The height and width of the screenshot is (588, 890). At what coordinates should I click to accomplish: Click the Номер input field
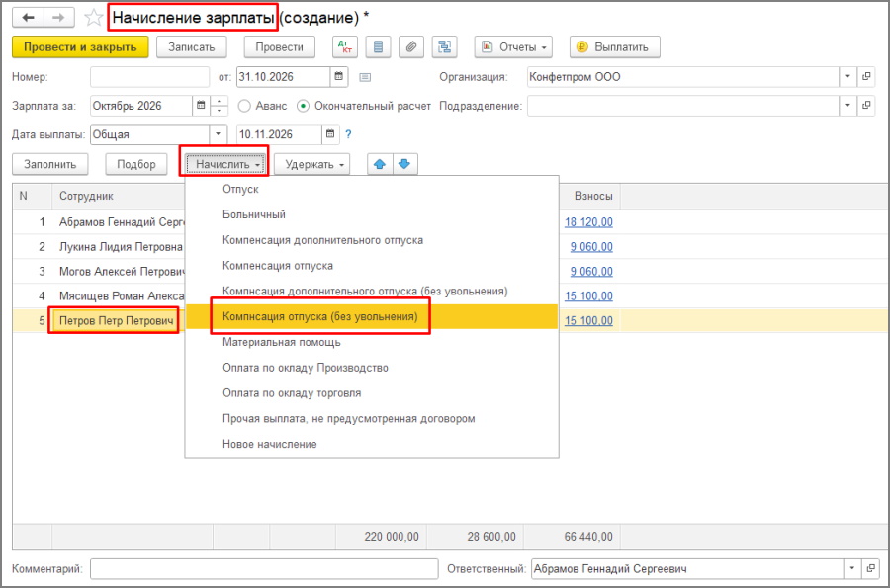tap(150, 76)
